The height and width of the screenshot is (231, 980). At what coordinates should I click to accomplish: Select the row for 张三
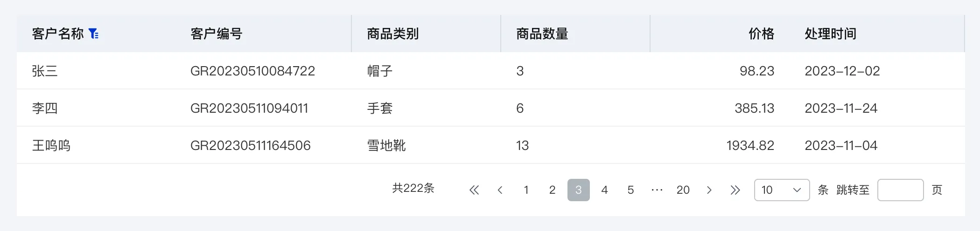45,71
